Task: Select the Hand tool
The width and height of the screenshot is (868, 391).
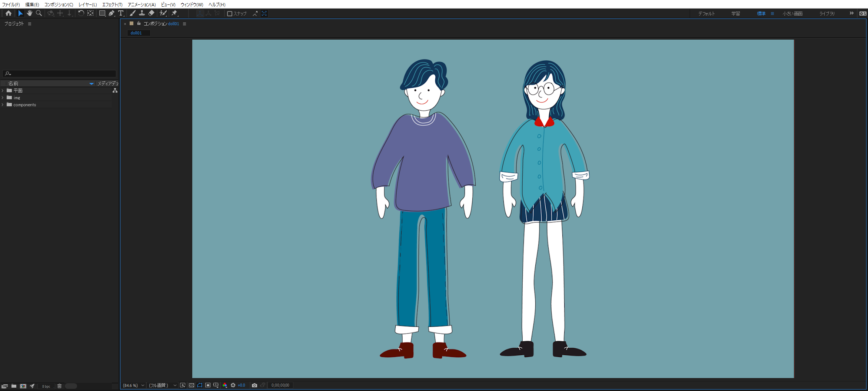Action: coord(30,13)
